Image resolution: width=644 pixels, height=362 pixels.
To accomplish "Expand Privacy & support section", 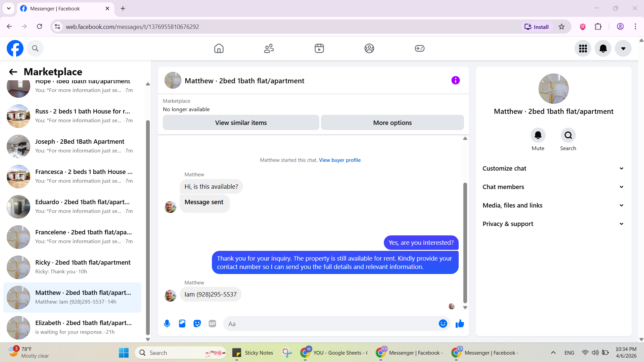I will (553, 224).
